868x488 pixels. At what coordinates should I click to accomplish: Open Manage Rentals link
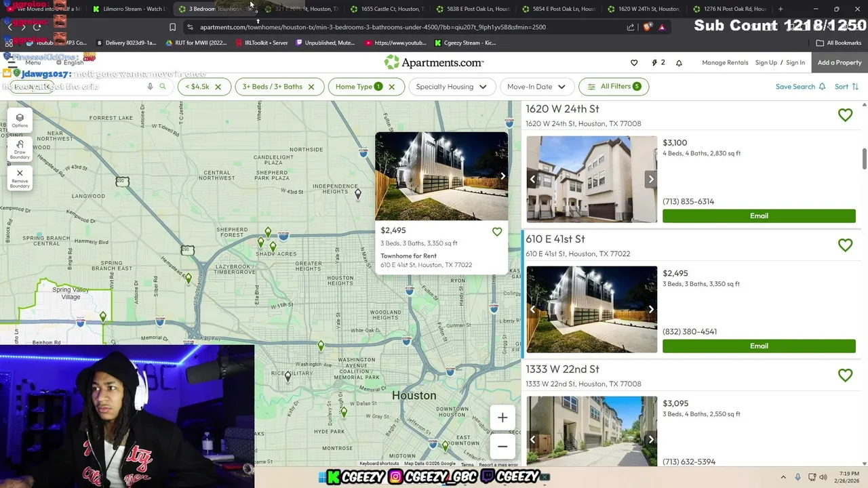(725, 62)
